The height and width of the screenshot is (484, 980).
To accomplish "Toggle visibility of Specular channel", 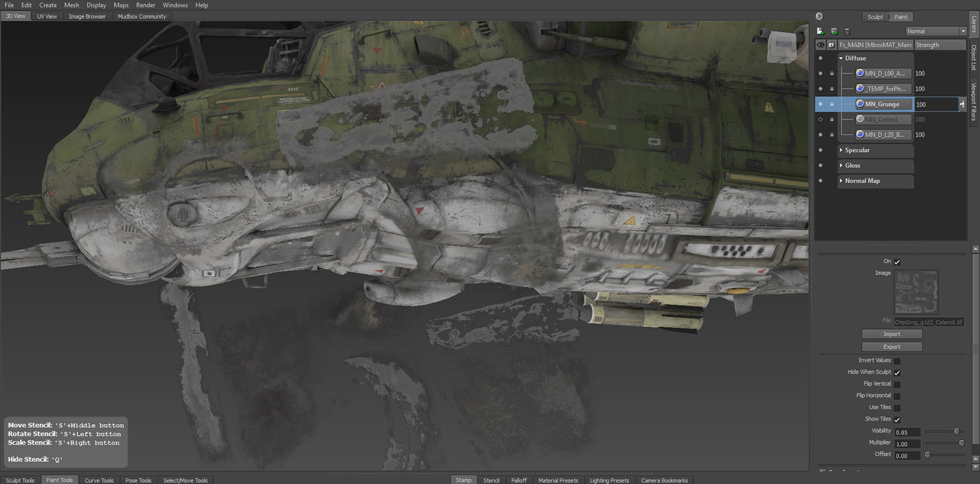I will point(821,150).
